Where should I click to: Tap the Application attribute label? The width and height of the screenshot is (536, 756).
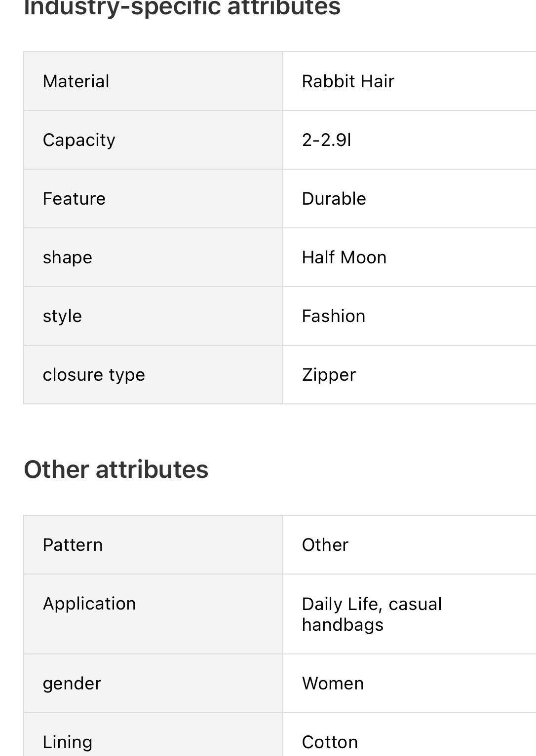pyautogui.click(x=89, y=604)
